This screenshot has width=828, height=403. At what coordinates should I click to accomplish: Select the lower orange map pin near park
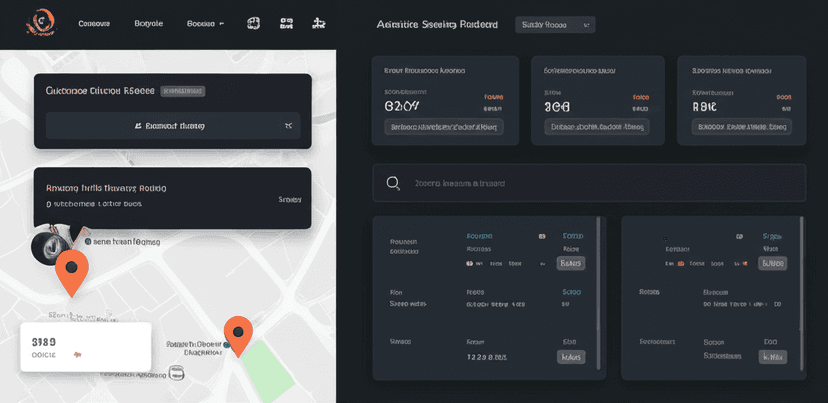pyautogui.click(x=238, y=336)
